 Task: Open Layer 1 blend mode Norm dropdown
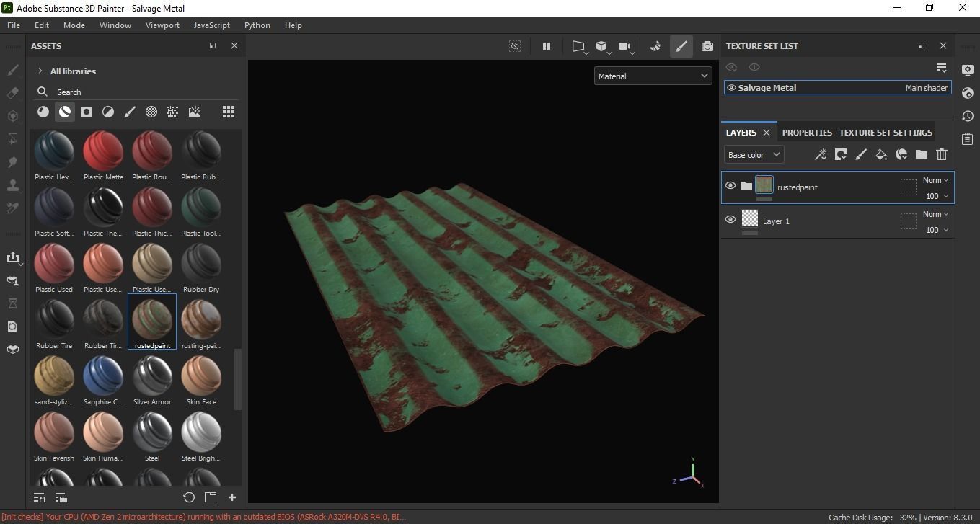936,214
